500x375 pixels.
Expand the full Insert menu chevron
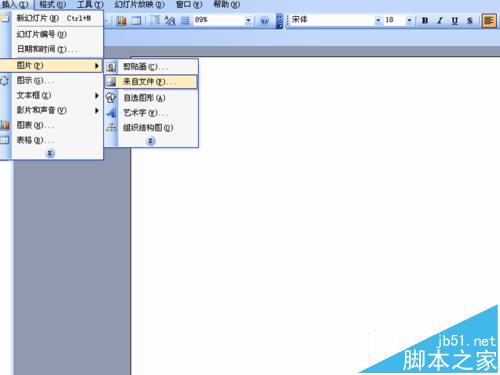[50, 153]
